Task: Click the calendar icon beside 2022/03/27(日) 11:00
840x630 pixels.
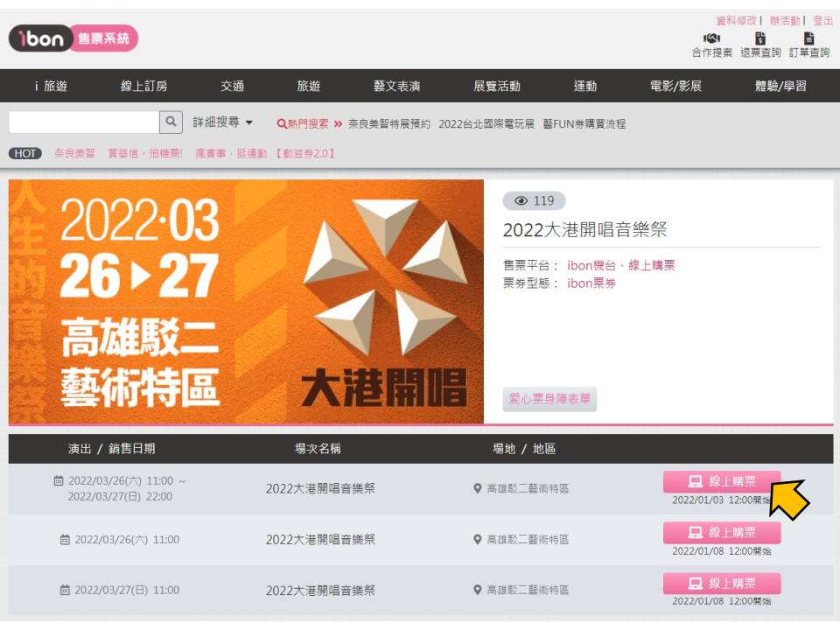Action: pyautogui.click(x=65, y=590)
